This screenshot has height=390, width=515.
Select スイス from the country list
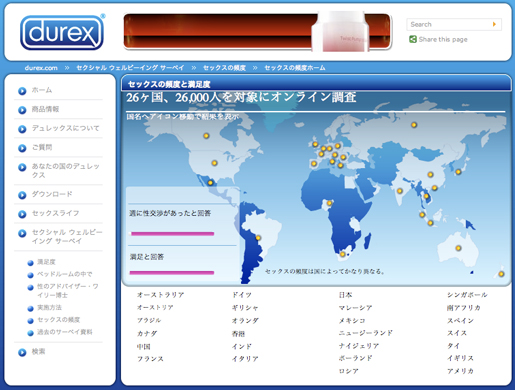[457, 333]
